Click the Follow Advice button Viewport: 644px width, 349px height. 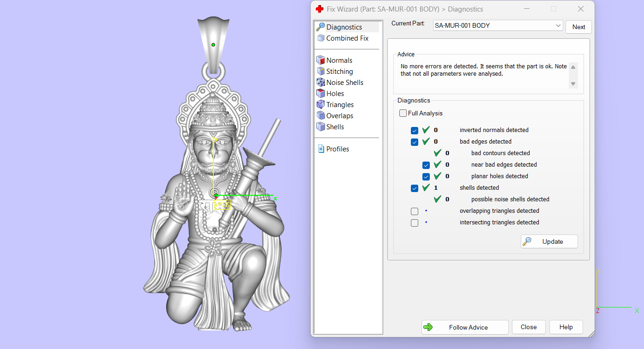(465, 327)
